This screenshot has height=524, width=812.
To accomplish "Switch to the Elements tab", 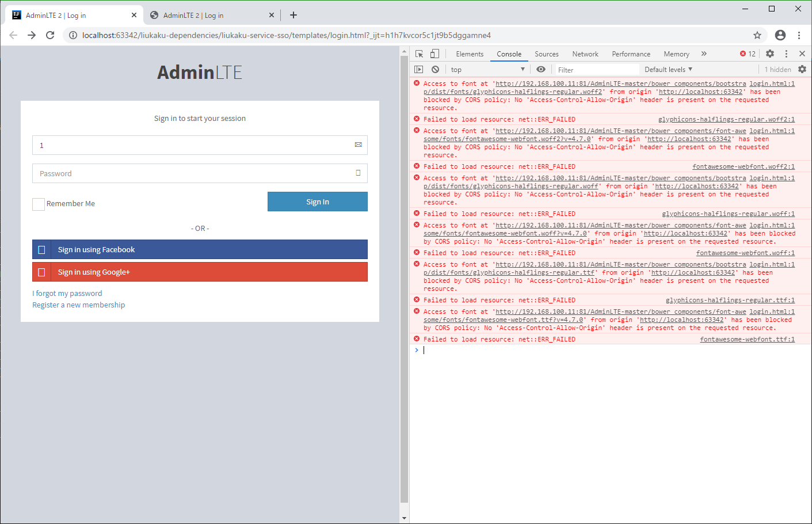I will pos(470,54).
